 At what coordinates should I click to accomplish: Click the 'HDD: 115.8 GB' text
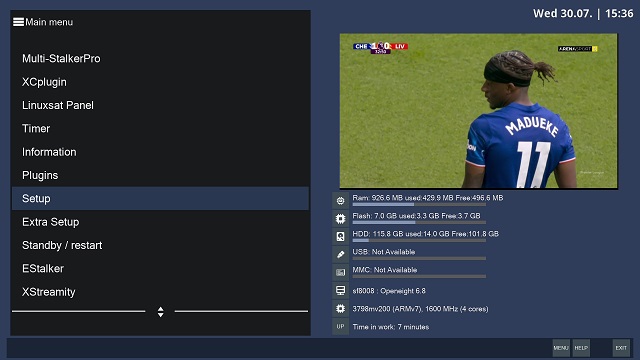[x=378, y=234]
